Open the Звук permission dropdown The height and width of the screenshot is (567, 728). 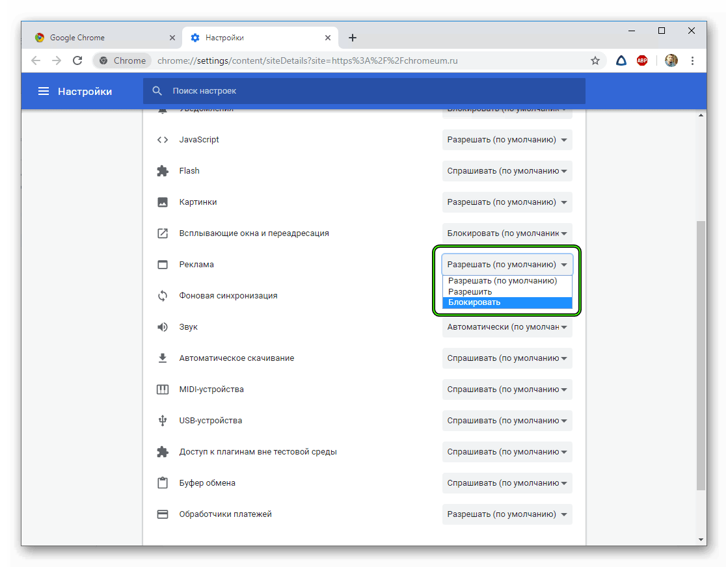[507, 326]
